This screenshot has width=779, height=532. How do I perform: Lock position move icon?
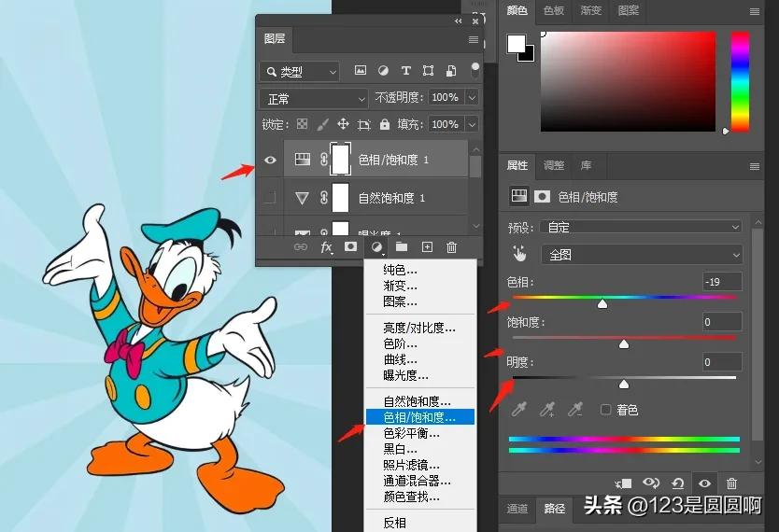pyautogui.click(x=343, y=123)
